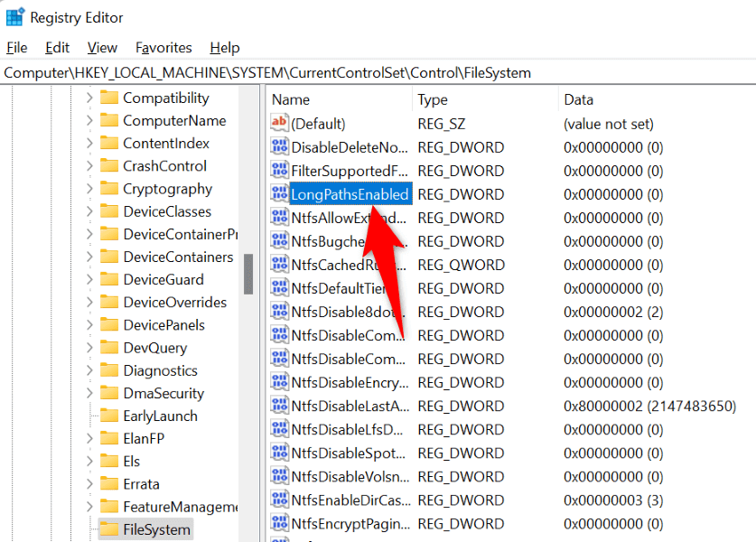Open the Edit menu
The height and width of the screenshot is (542, 756).
58,48
